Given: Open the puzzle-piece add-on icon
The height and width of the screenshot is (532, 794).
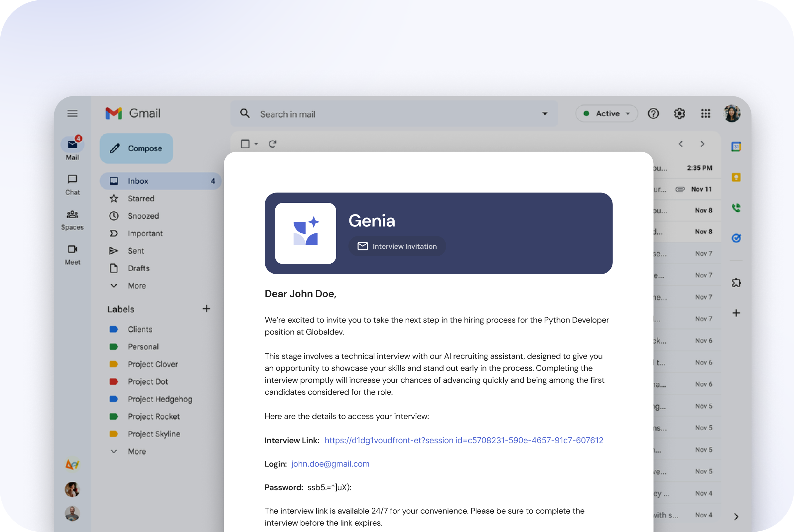Looking at the screenshot, I should tap(736, 283).
